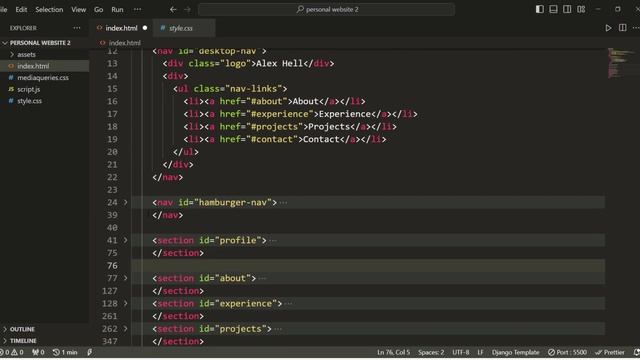Open mediaqueries.css in the Explorer
The width and height of the screenshot is (640, 360).
click(44, 78)
